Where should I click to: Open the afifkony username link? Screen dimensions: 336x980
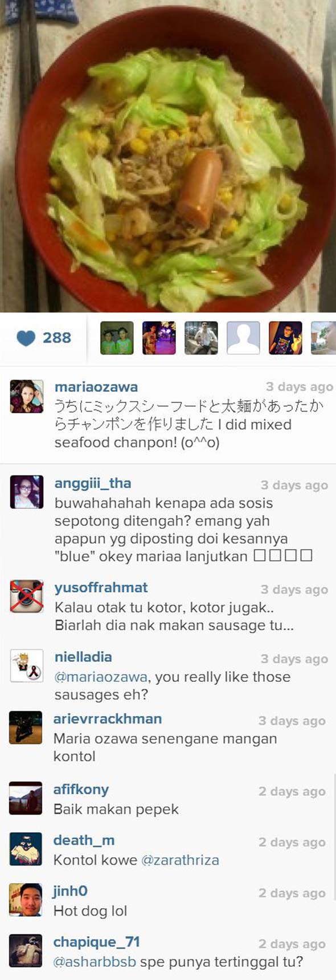pyautogui.click(x=81, y=790)
